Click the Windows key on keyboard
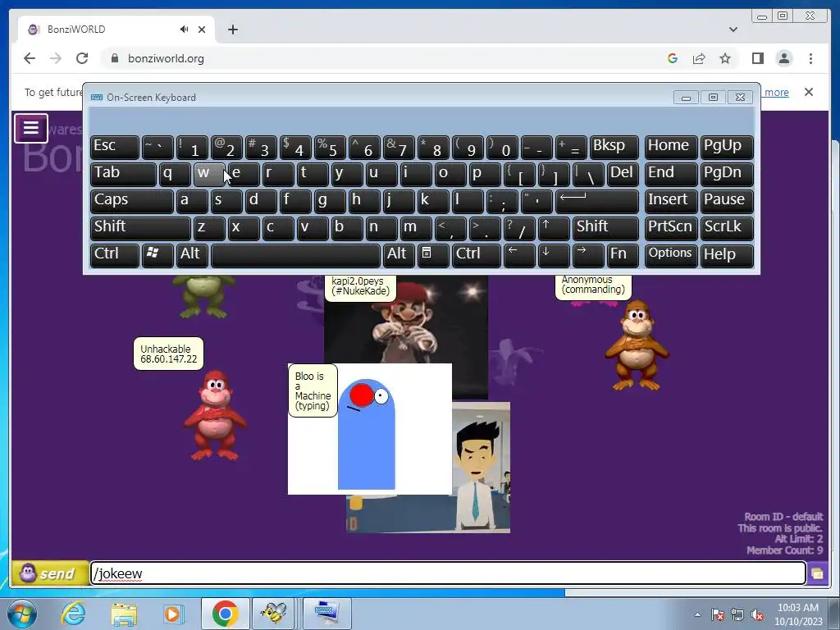840x630 pixels. (157, 254)
